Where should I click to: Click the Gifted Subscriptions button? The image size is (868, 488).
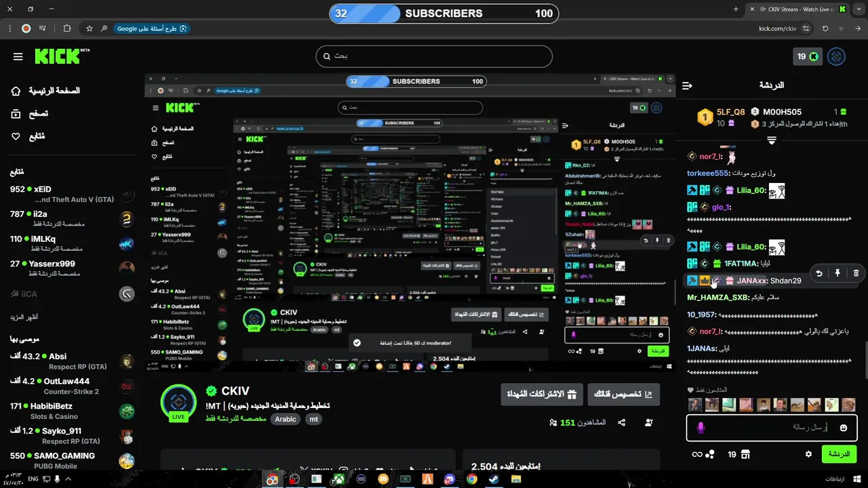(541, 394)
